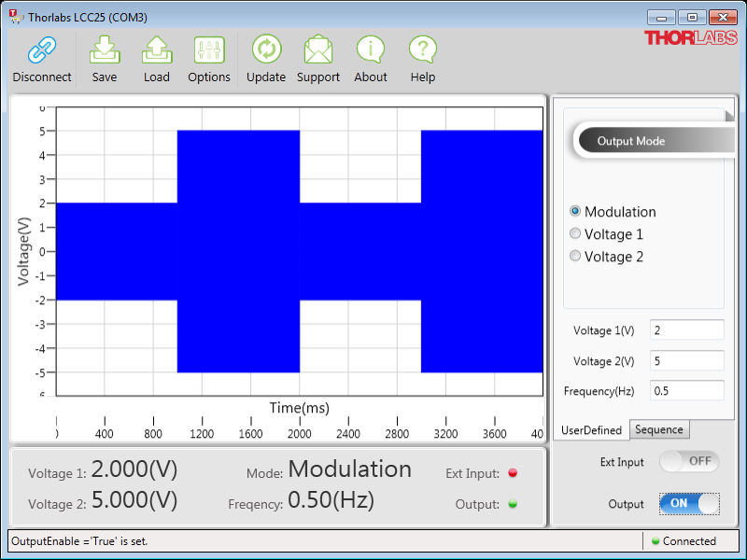Click the Voltage 2(V) input field
The width and height of the screenshot is (747, 560).
tap(686, 361)
